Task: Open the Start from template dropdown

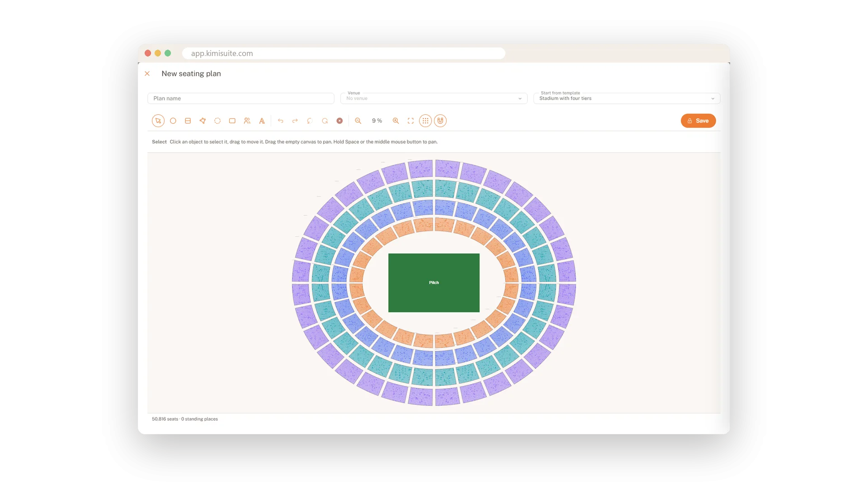Action: click(627, 99)
